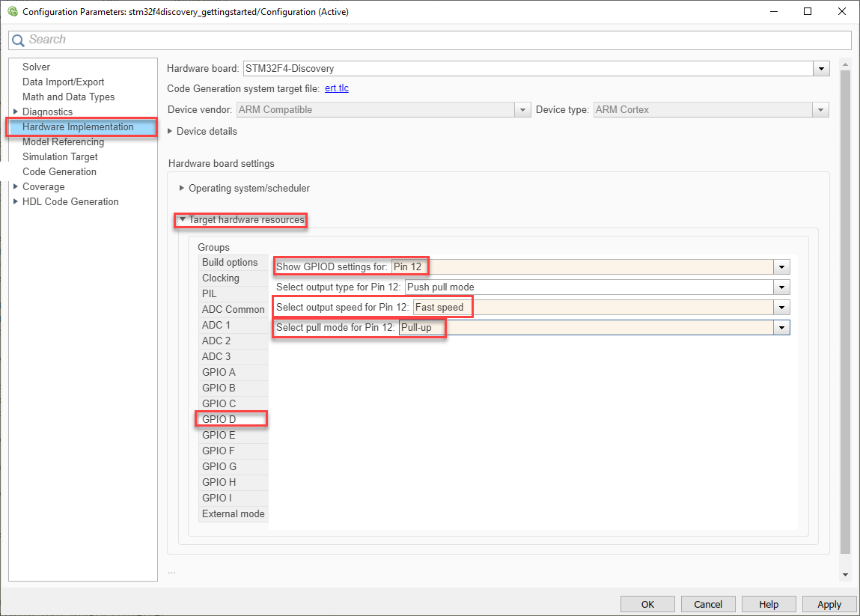Select Code Generation category
860x616 pixels.
point(59,172)
